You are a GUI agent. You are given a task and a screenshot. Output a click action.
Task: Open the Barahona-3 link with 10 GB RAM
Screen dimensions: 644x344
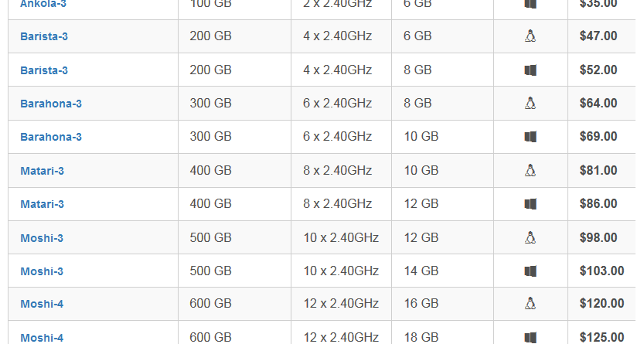[51, 137]
